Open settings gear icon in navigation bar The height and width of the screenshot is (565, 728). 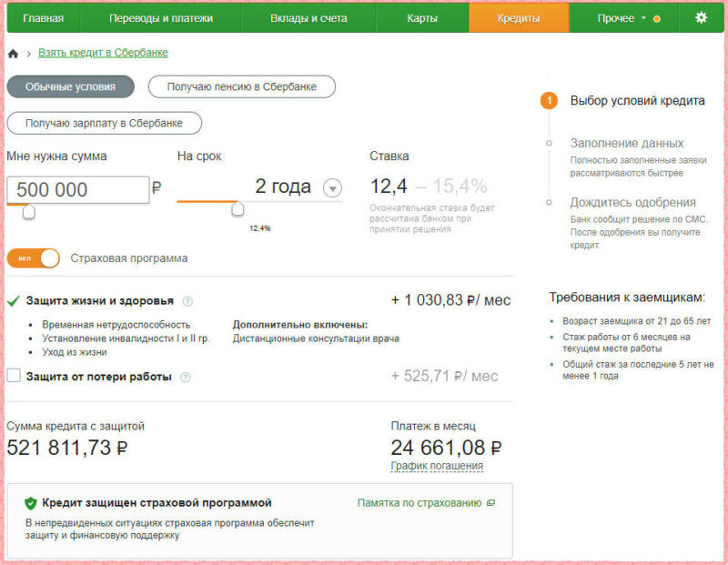(701, 18)
